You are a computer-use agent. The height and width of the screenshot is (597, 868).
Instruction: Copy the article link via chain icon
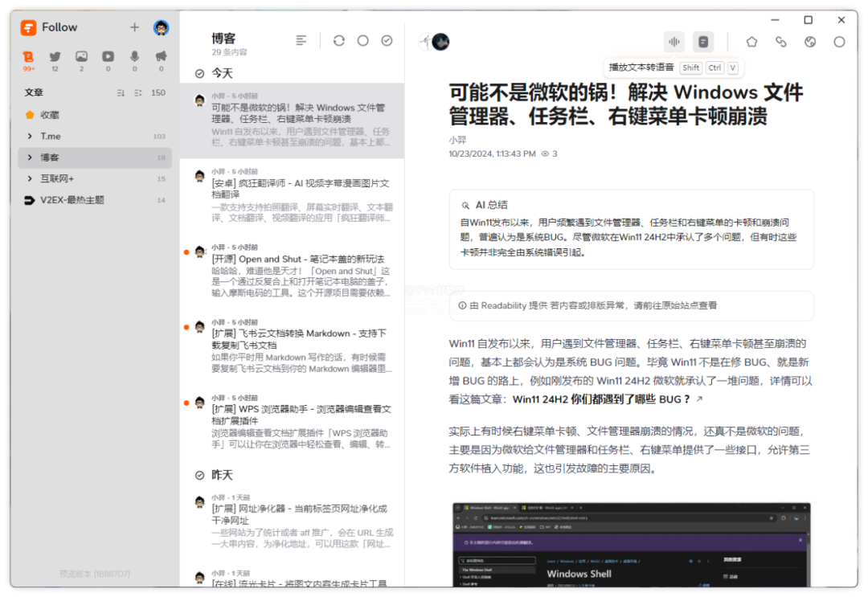pos(780,42)
